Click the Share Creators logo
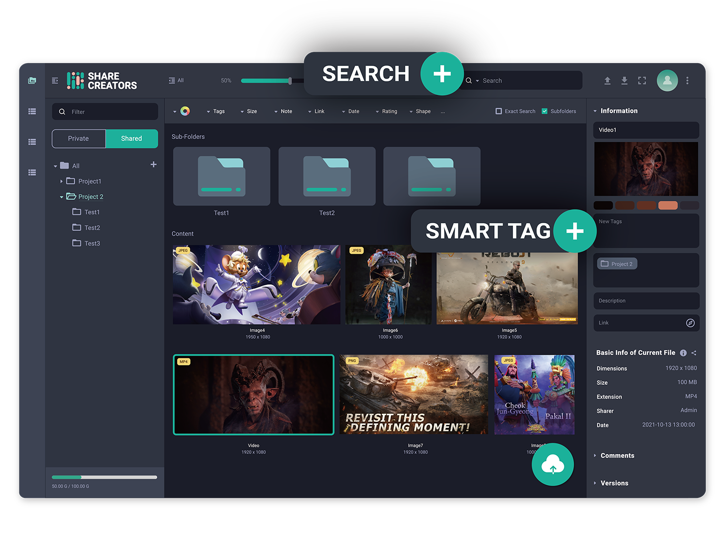Image resolution: width=728 pixels, height=560 pixels. tap(102, 81)
